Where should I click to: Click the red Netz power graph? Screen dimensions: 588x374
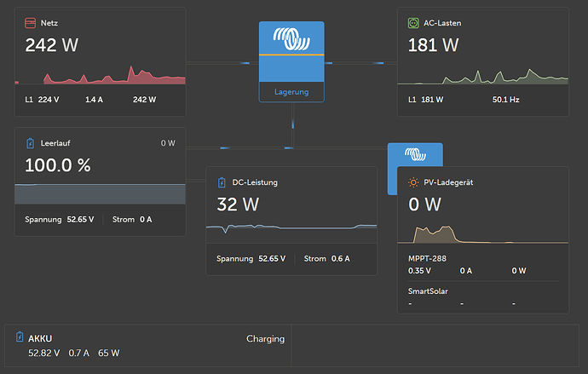100,77
